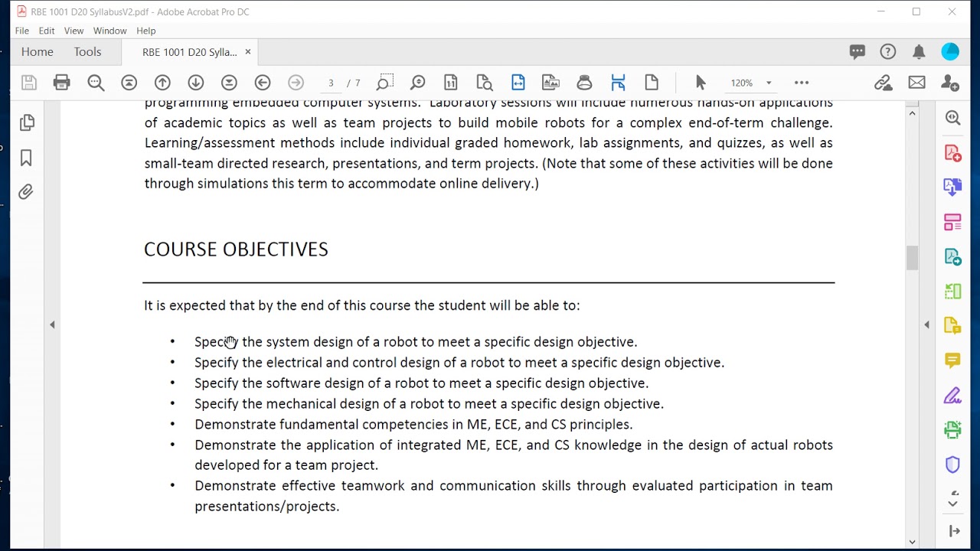Switch to the Tools tab
The width and height of the screenshot is (980, 551).
(x=87, y=52)
